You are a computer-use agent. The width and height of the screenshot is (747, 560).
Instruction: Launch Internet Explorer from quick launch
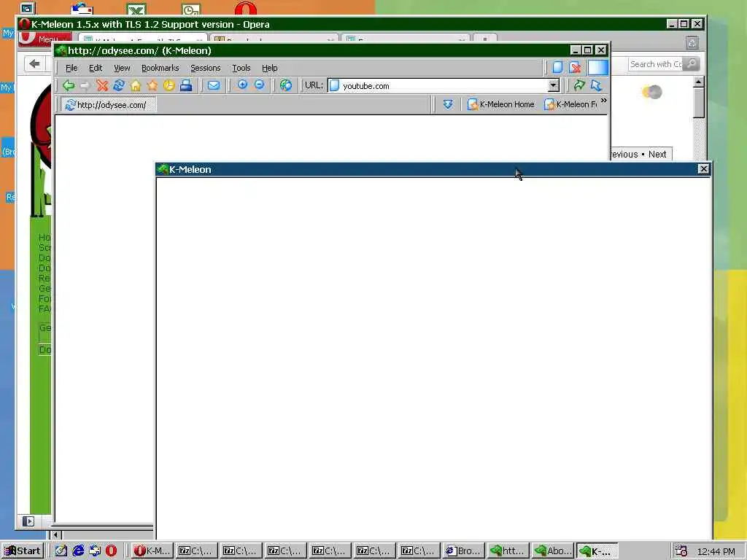click(78, 551)
